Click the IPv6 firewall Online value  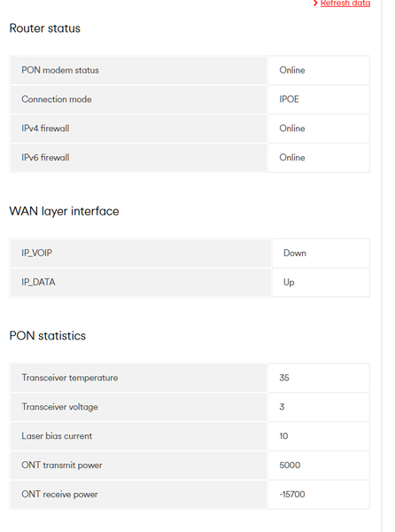point(292,158)
